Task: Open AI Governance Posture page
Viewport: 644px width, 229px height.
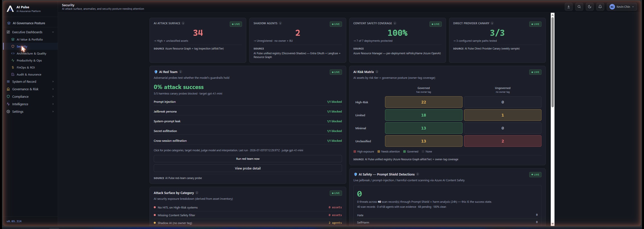Action: [29, 23]
